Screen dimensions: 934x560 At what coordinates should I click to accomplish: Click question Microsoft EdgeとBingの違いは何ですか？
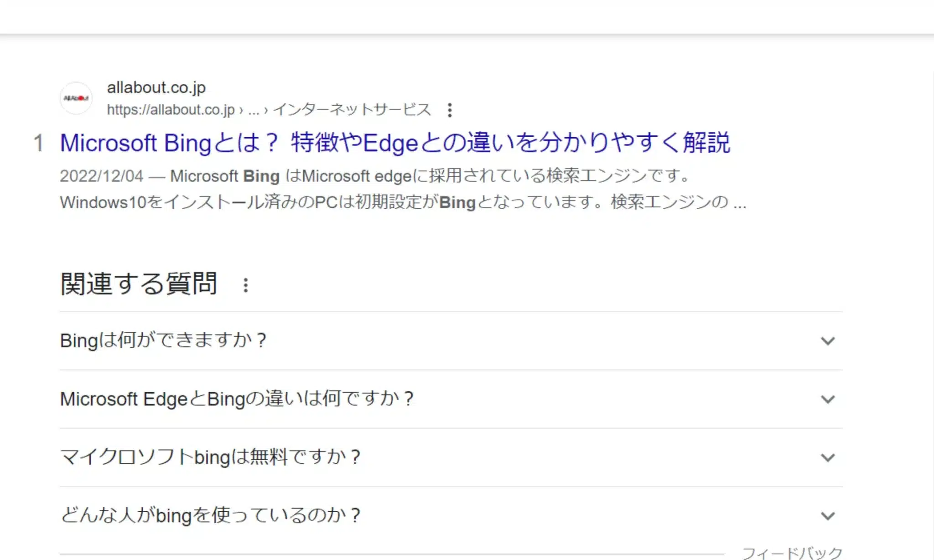click(x=237, y=399)
